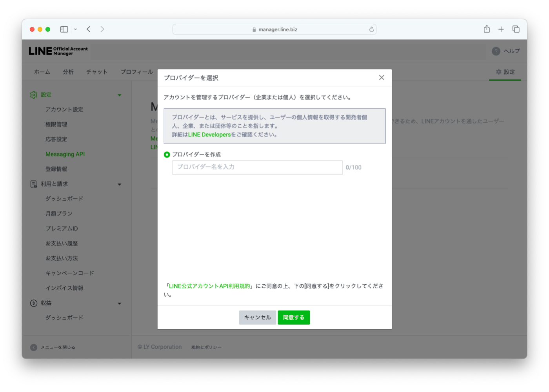This screenshot has height=392, width=549.
Task: Switch to the ホーム tab
Action: click(42, 72)
